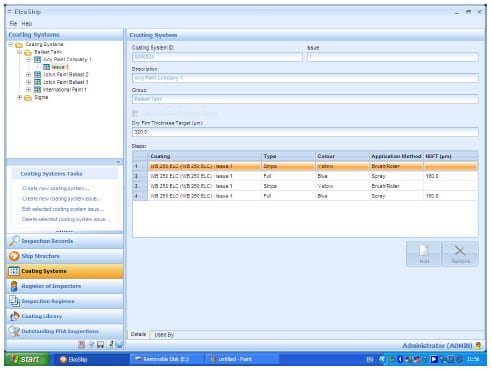Select step row 4 in Steps table
This screenshot has width=492, height=370.
[x=305, y=196]
